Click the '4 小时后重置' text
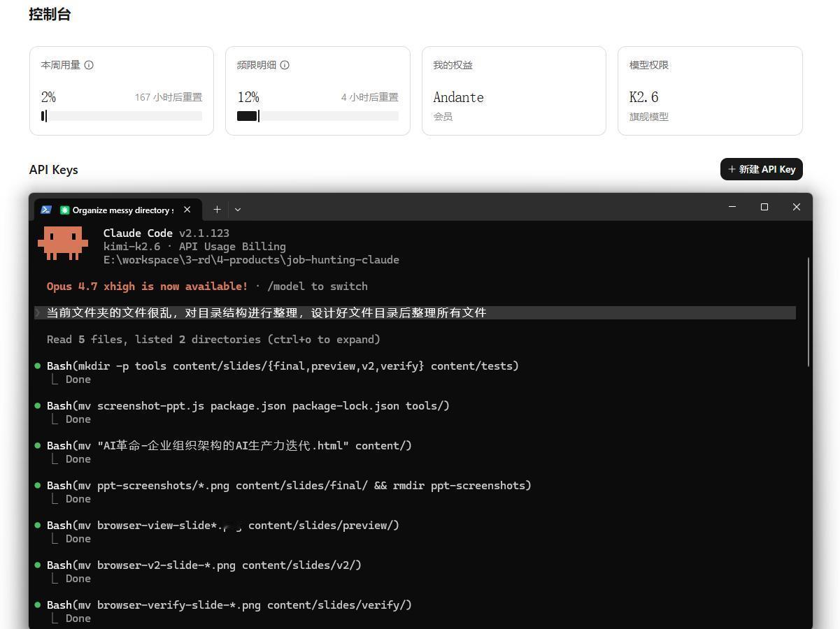This screenshot has height=629, width=840. coord(370,97)
